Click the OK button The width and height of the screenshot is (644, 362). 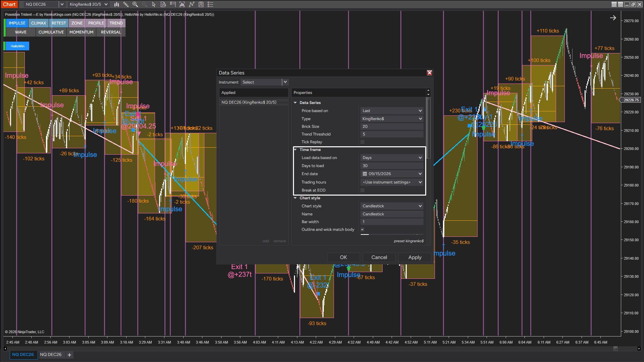[x=343, y=257]
